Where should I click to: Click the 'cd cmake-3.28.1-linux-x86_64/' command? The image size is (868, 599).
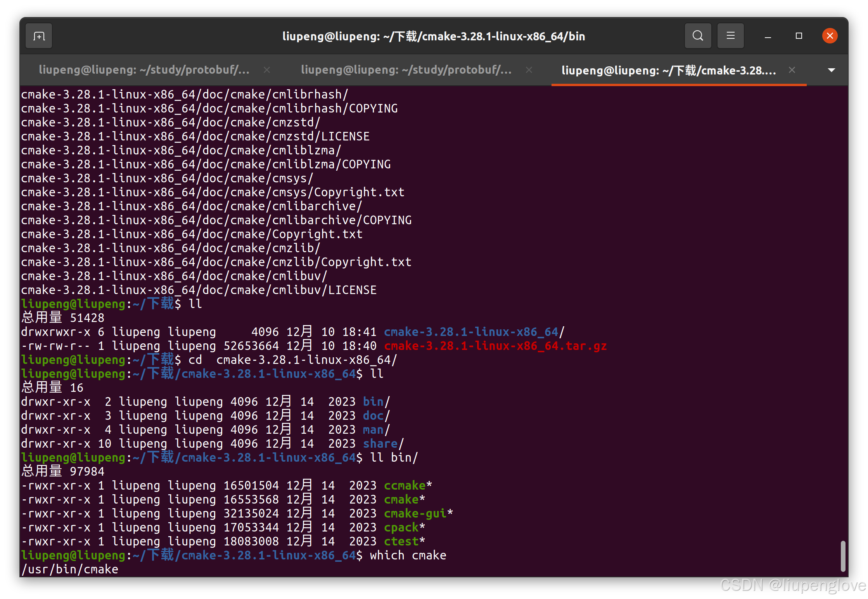(293, 360)
